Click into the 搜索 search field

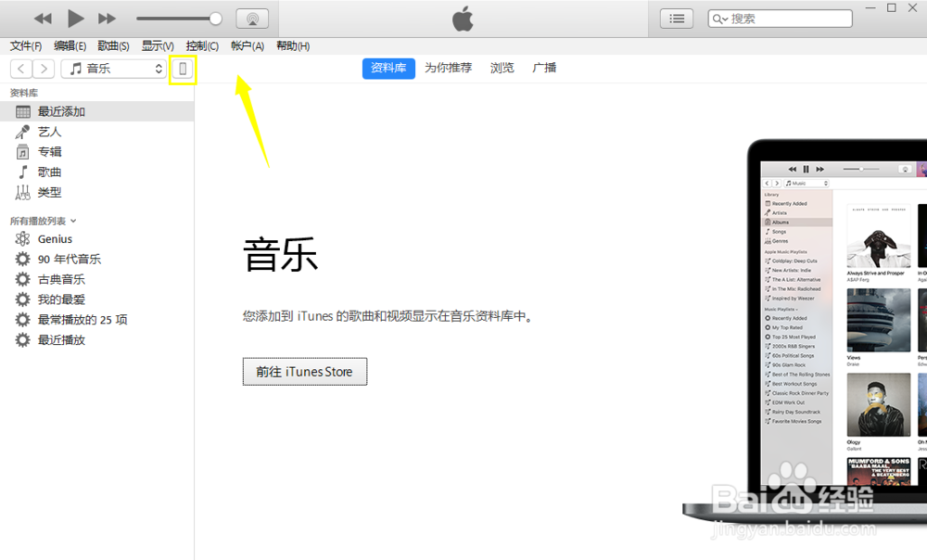click(780, 19)
